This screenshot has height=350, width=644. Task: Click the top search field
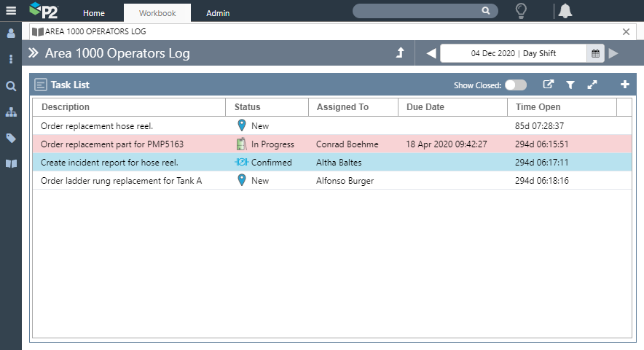pyautogui.click(x=418, y=11)
